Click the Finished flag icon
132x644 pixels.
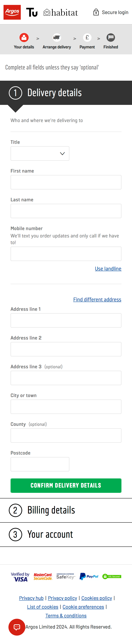click(x=110, y=38)
